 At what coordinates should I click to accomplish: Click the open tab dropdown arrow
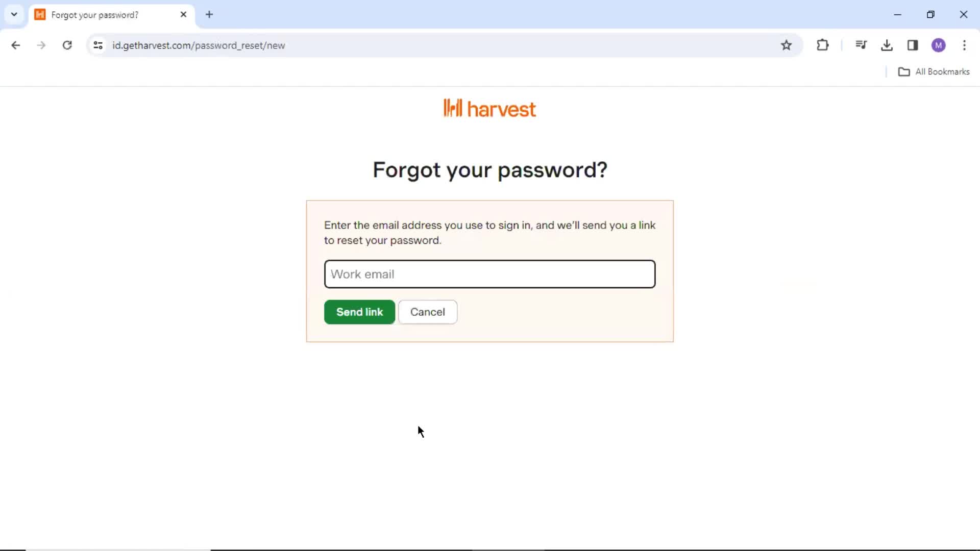click(13, 15)
